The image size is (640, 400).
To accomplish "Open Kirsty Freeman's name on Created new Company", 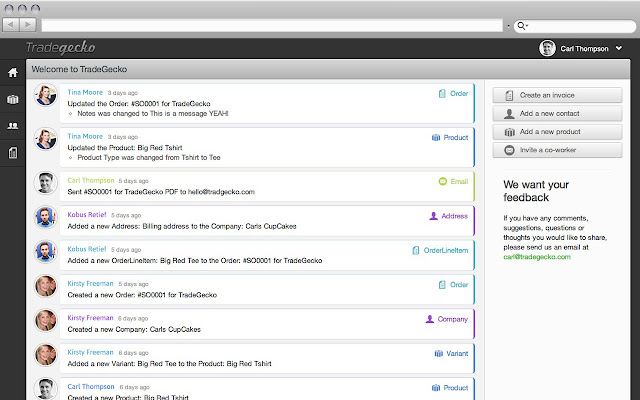I will [x=90, y=318].
